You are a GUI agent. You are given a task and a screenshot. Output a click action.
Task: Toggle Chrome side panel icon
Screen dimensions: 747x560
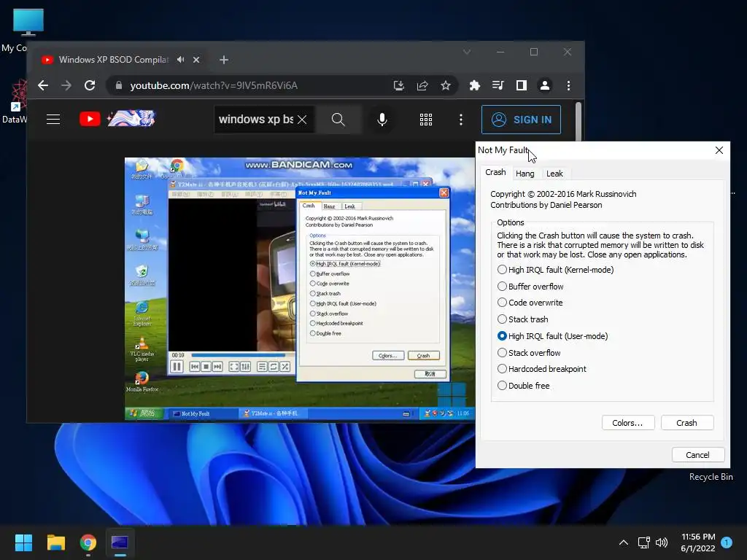tap(521, 85)
